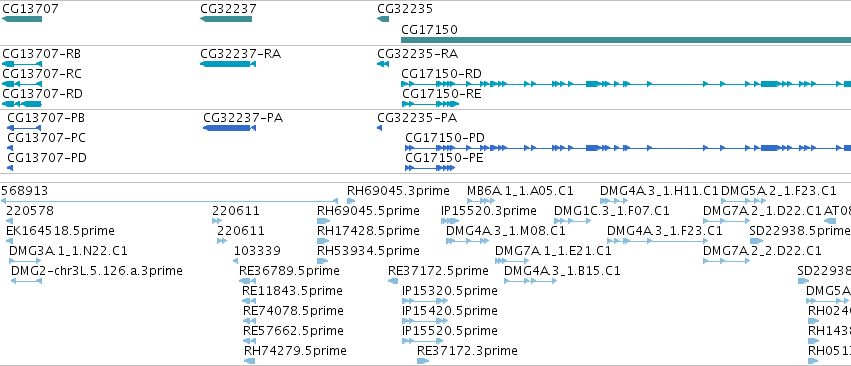Click the CG32237 gene arrow glyph
Viewport: 851px width, 366px height.
pos(226,19)
